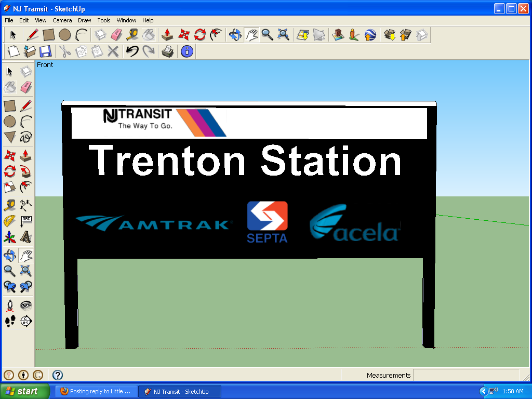
Task: Select the Push/Pull tool in the top toolbar
Action: pos(167,35)
